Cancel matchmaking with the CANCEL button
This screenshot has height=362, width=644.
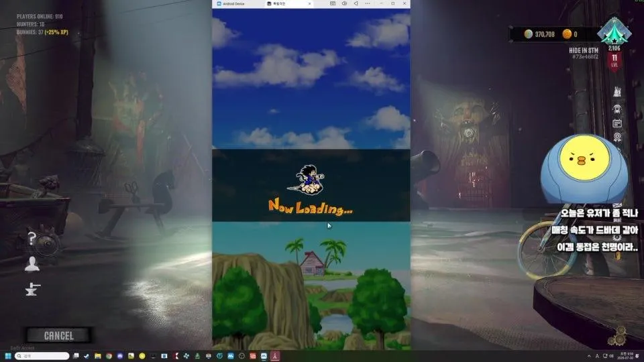coord(58,335)
